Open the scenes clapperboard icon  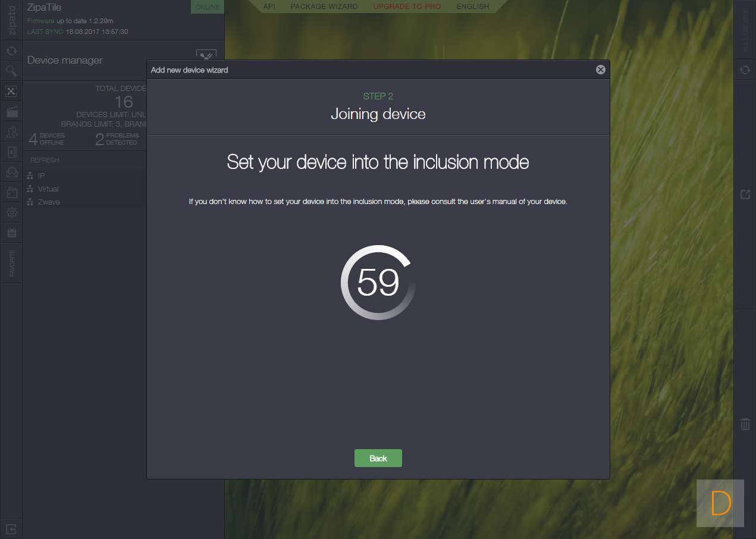coord(11,111)
